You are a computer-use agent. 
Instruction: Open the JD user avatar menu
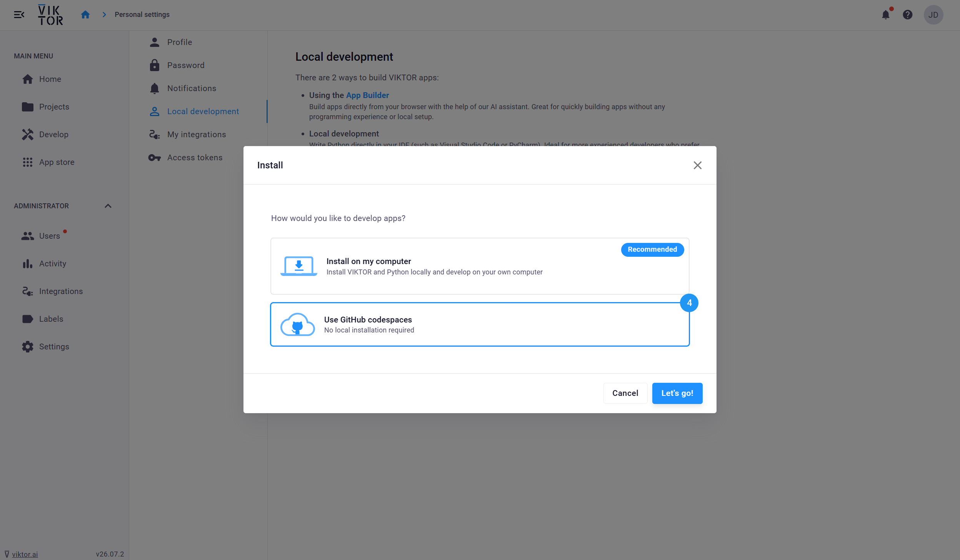click(933, 15)
